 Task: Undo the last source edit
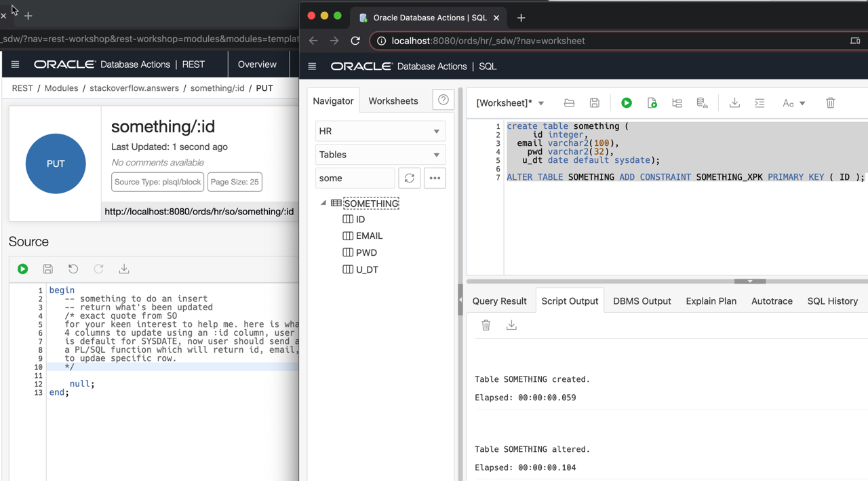click(73, 269)
